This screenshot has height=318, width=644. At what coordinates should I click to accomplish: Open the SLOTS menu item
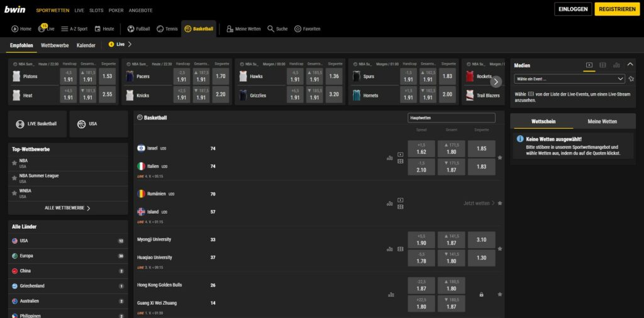(96, 10)
